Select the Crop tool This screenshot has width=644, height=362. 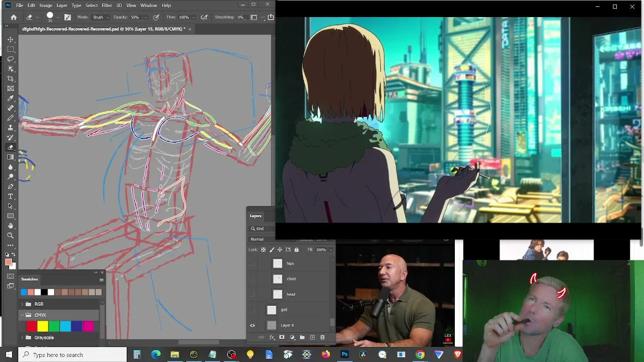11,78
